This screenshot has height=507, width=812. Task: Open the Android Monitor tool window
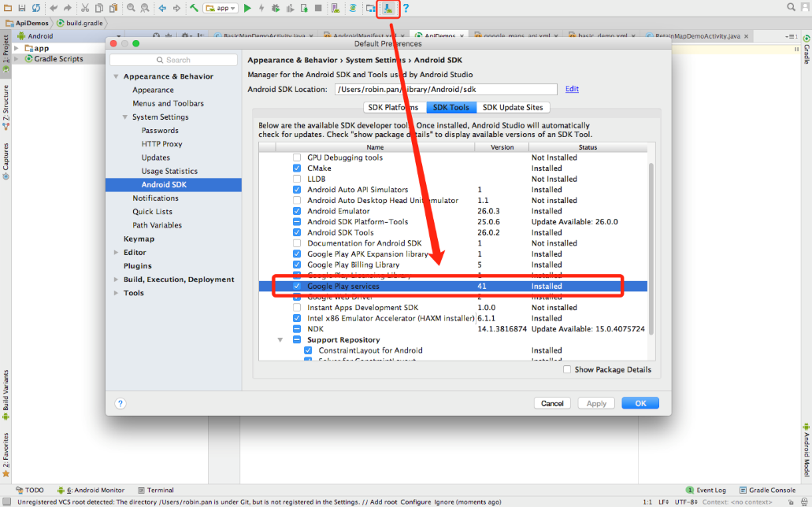(91, 490)
